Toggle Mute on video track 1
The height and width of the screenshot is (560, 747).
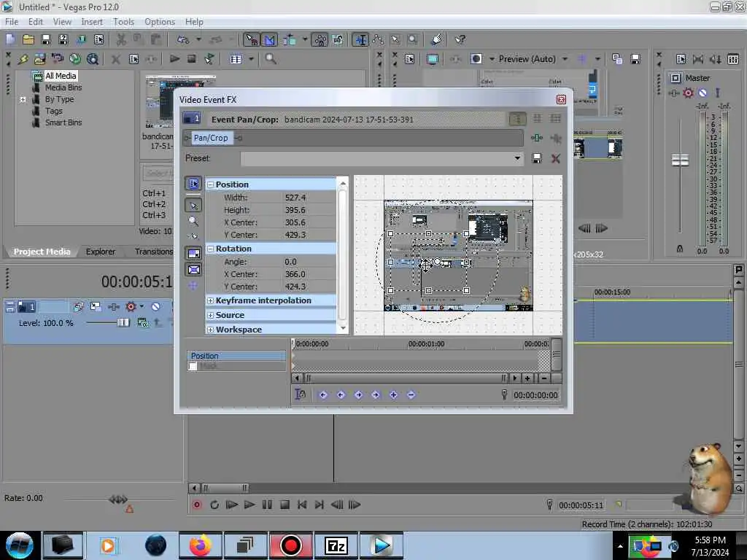pos(156,307)
